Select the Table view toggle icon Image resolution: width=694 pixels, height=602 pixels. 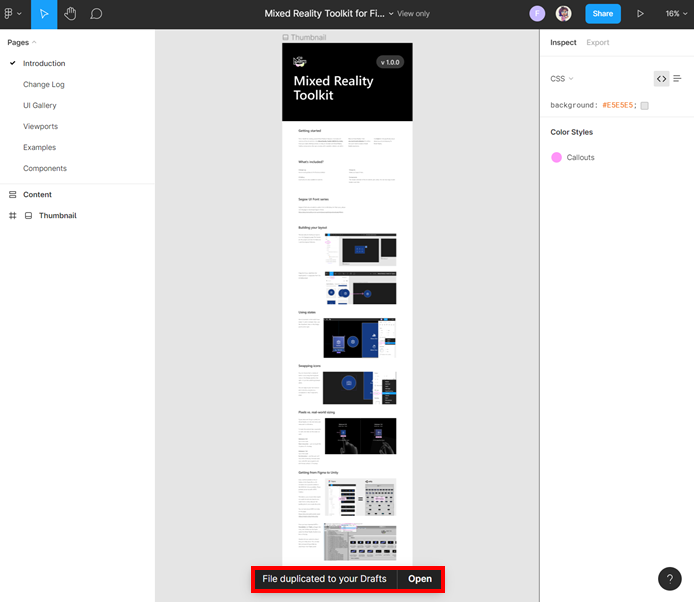(x=677, y=79)
